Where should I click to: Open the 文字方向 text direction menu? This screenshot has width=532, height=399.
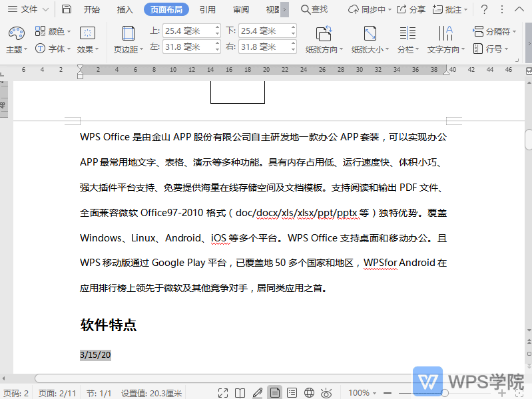tap(446, 40)
